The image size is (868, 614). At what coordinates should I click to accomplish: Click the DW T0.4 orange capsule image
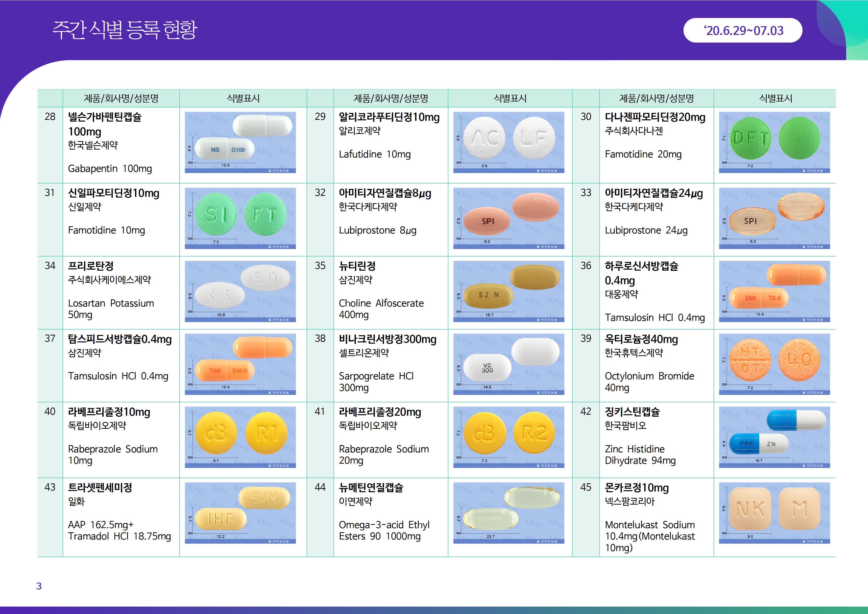tap(774, 291)
